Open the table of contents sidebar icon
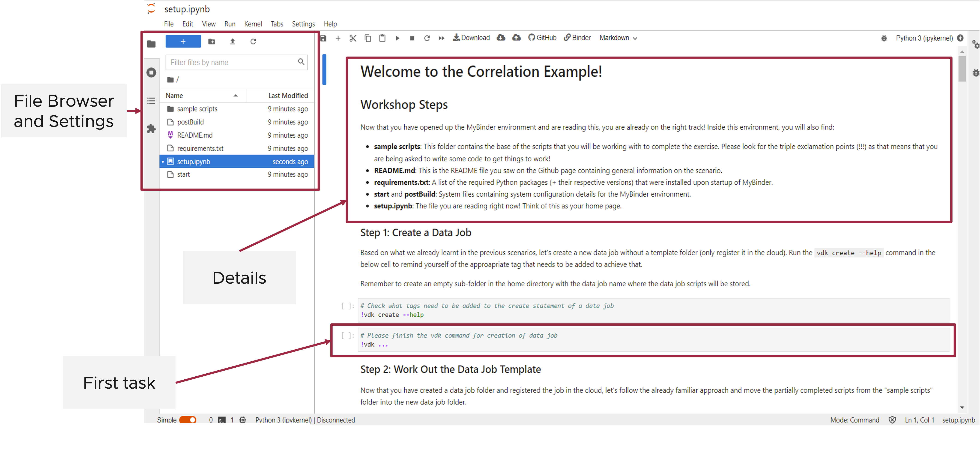Viewport: 980px width, 459px height. [151, 101]
